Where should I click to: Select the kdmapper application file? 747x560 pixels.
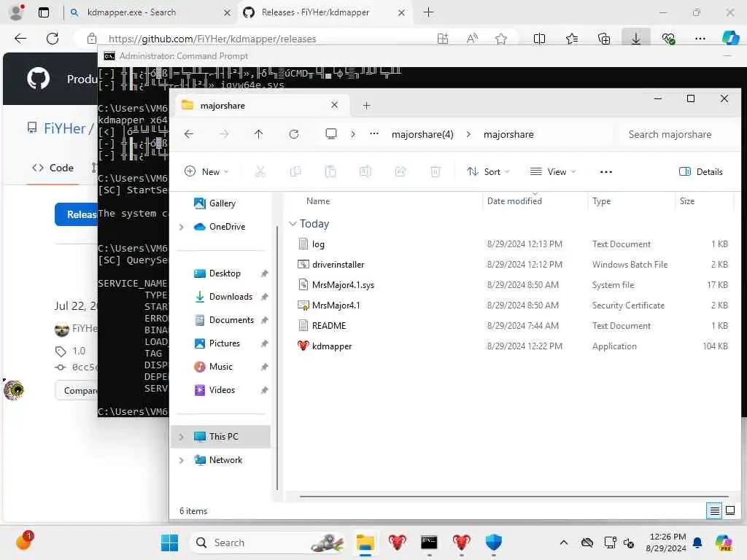[x=513, y=346]
